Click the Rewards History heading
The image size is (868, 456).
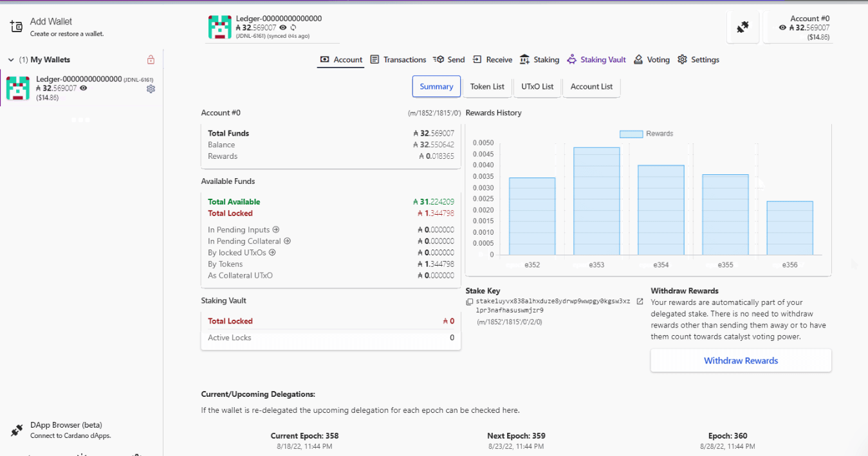pyautogui.click(x=494, y=113)
